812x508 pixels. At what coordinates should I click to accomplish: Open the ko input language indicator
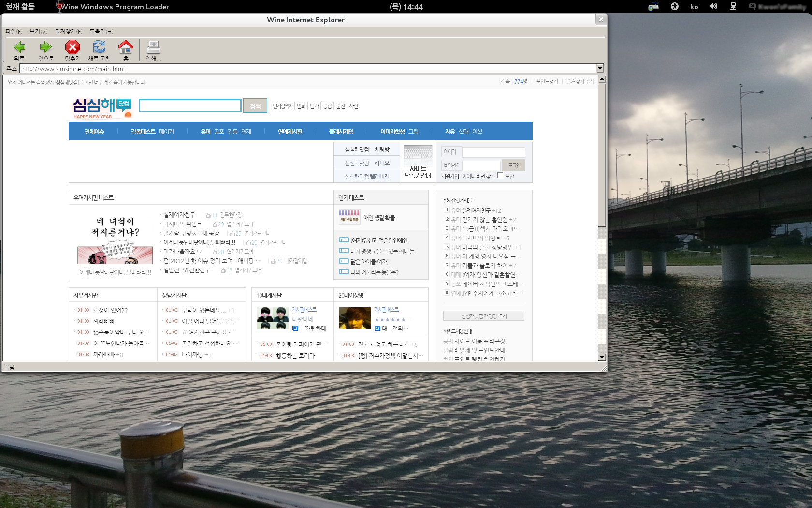tap(694, 7)
